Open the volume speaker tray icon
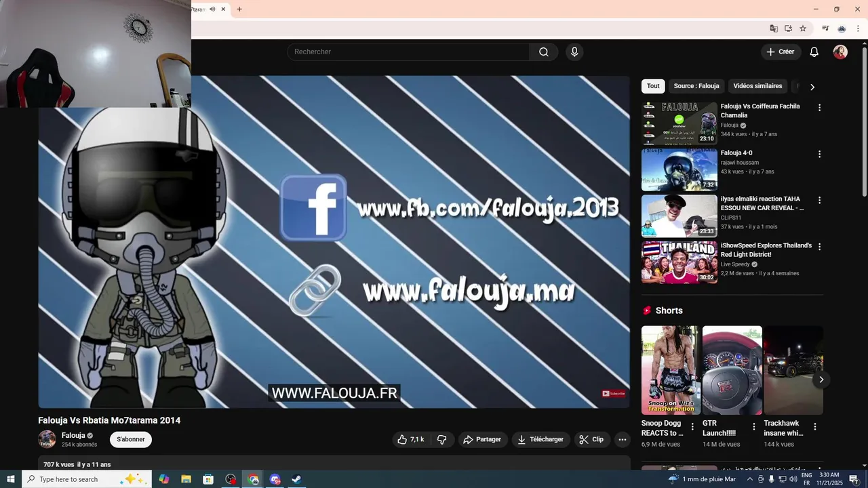 (793, 479)
